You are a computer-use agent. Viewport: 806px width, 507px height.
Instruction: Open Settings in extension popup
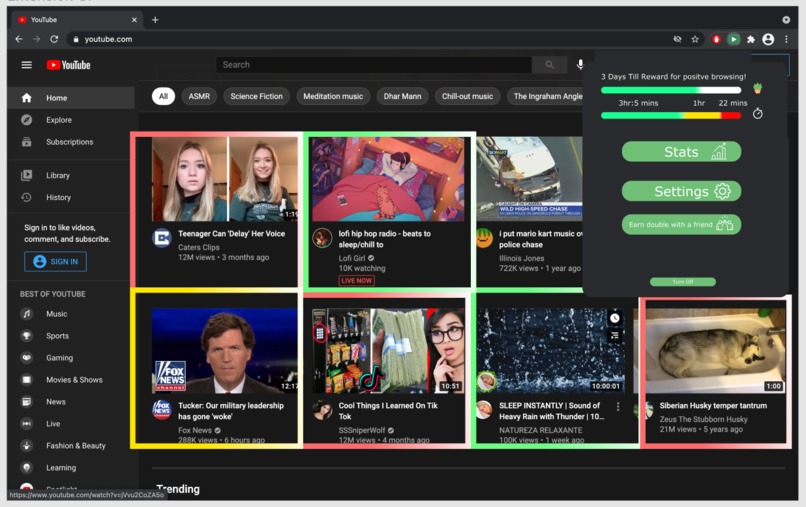682,191
